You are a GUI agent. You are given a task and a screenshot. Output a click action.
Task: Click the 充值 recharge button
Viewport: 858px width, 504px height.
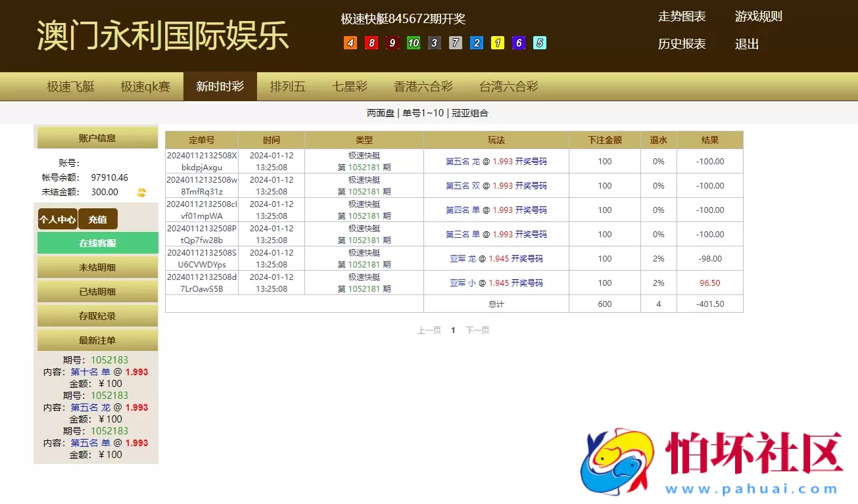(x=97, y=219)
